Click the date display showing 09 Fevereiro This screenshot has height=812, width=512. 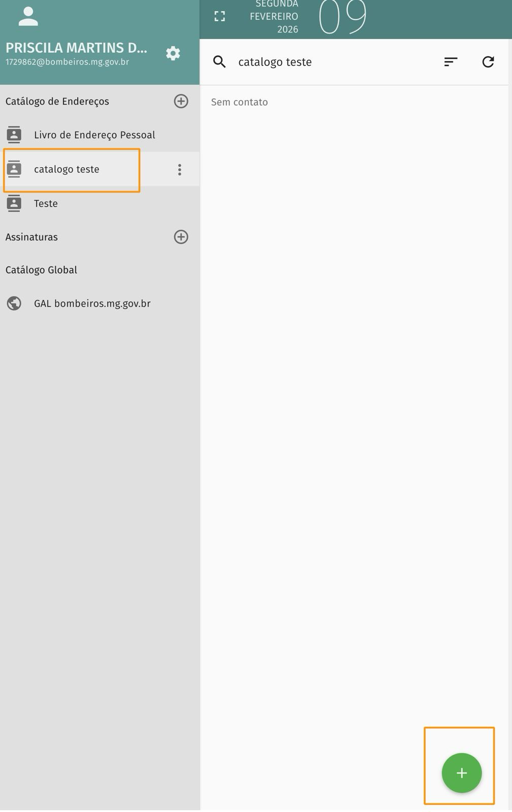310,17
